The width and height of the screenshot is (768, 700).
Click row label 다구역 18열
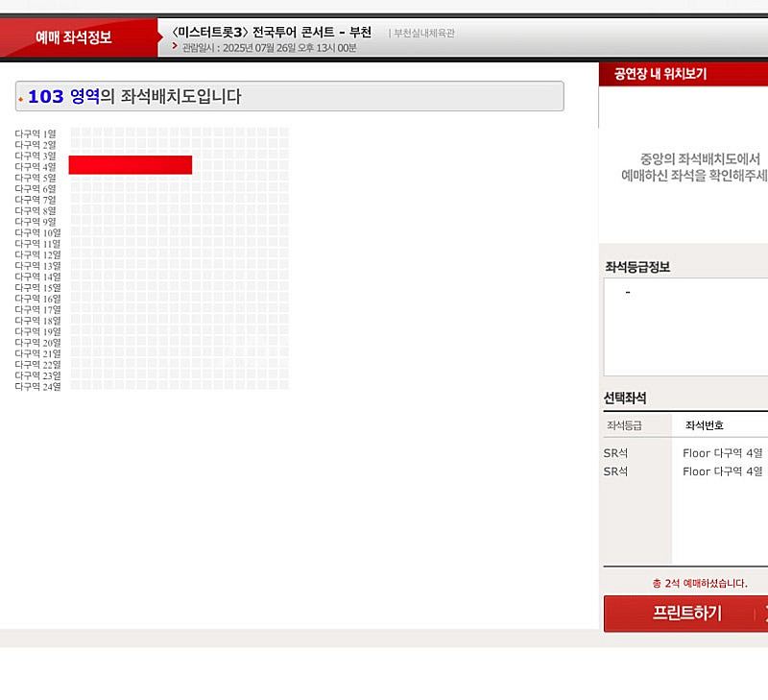click(37, 321)
